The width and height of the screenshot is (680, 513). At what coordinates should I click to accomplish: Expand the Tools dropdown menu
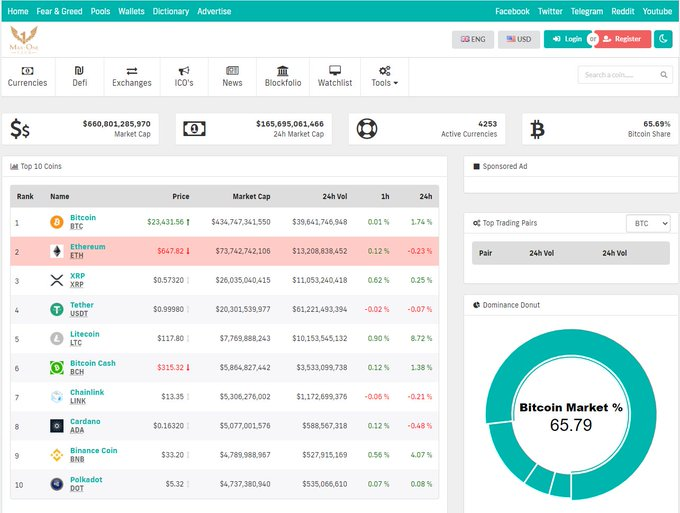pos(384,77)
